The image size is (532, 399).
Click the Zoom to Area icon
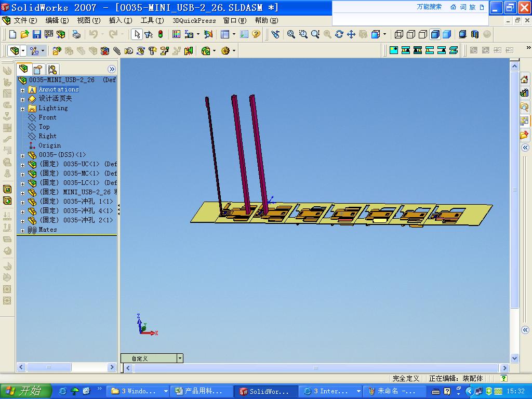click(x=303, y=34)
